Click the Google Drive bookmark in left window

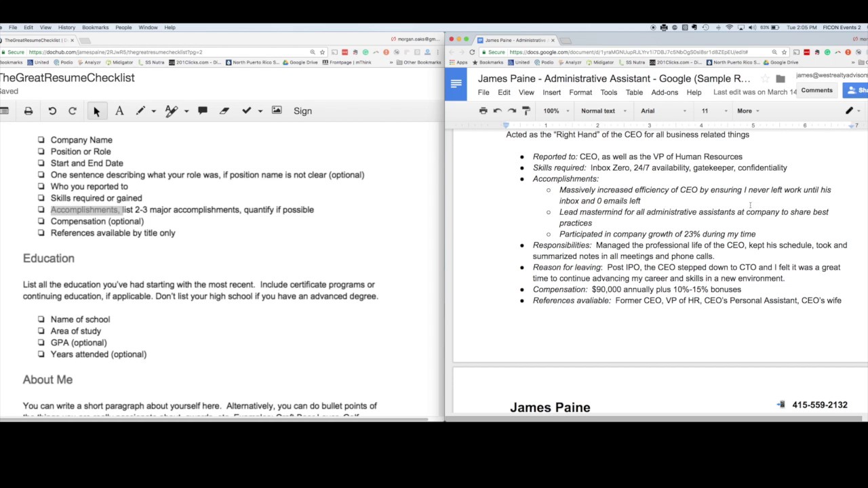coord(300,62)
